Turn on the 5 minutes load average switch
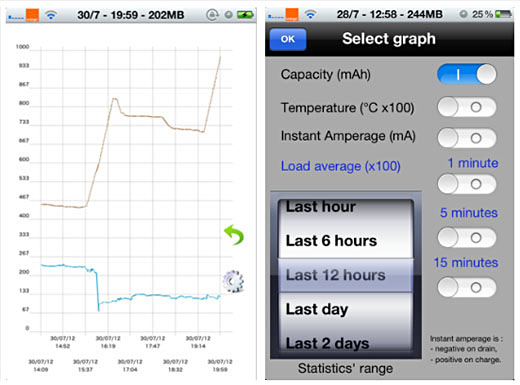 click(x=467, y=237)
